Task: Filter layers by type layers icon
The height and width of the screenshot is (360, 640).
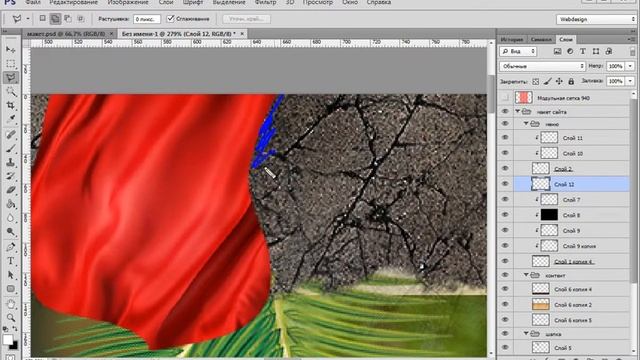Action: pyautogui.click(x=583, y=51)
